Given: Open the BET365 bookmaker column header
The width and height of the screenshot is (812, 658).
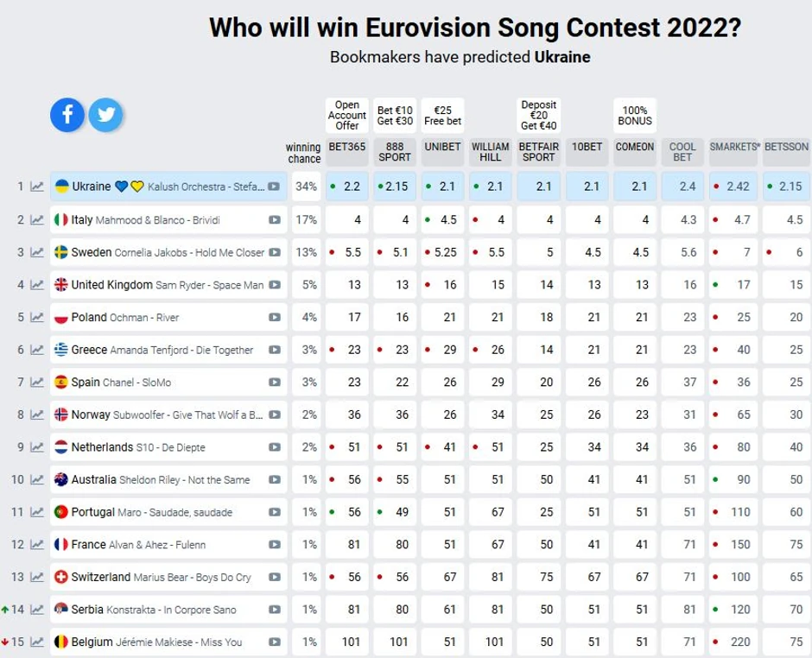Looking at the screenshot, I should pyautogui.click(x=346, y=147).
